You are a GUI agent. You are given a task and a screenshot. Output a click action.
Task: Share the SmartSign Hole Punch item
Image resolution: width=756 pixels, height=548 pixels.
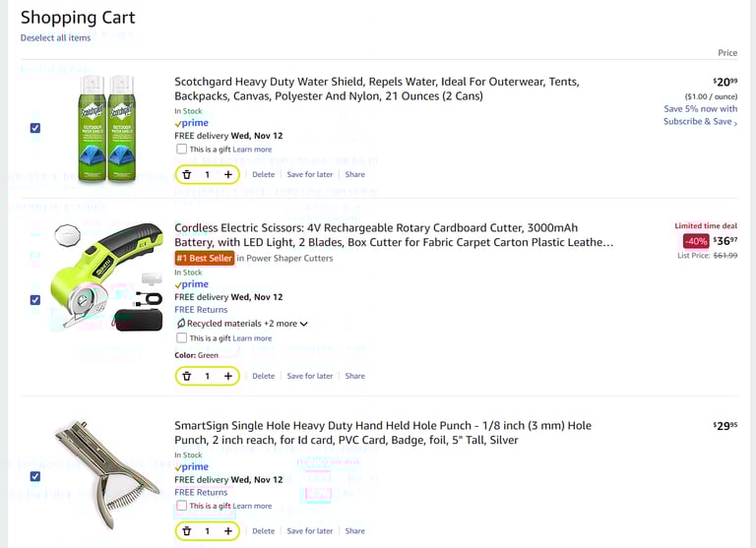pos(354,530)
